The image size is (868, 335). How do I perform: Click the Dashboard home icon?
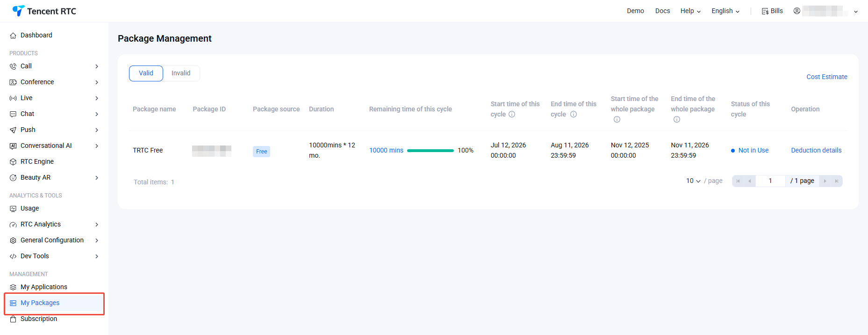[13, 36]
